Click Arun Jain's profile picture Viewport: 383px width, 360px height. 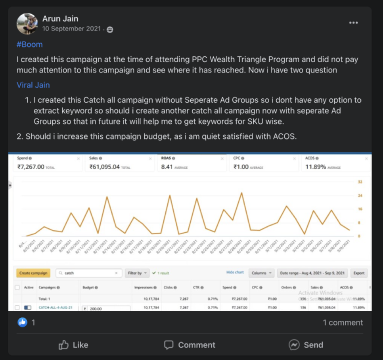tap(27, 24)
